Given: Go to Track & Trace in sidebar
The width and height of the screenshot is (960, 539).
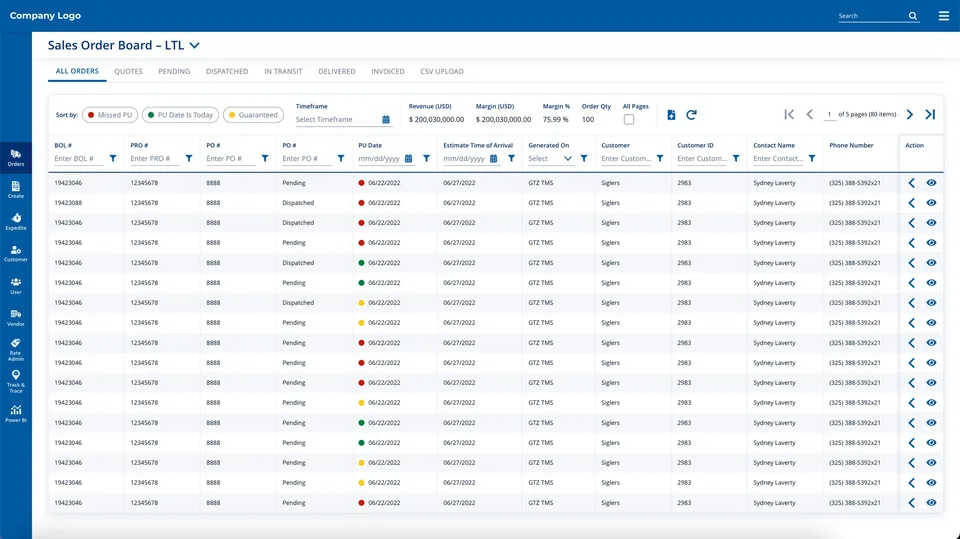Looking at the screenshot, I should [16, 381].
